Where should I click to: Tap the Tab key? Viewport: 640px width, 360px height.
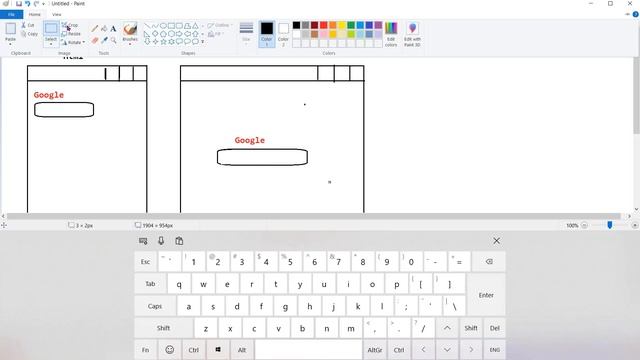tap(150, 284)
